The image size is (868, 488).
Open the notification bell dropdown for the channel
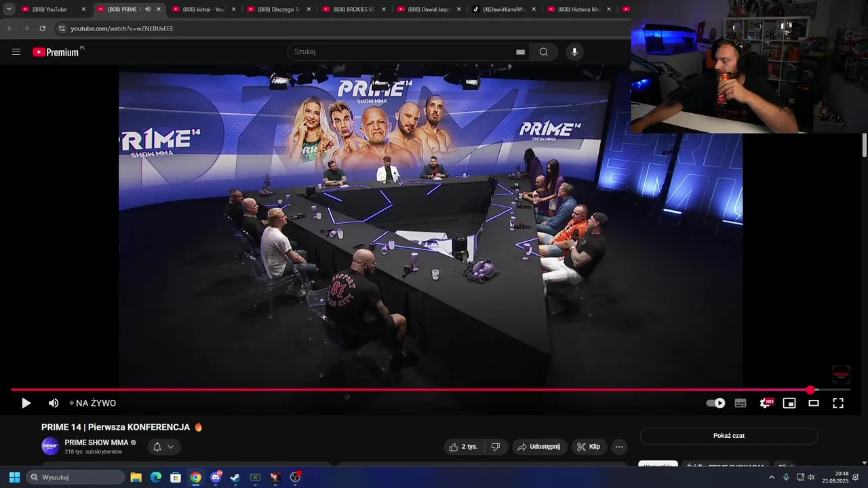coord(163,447)
